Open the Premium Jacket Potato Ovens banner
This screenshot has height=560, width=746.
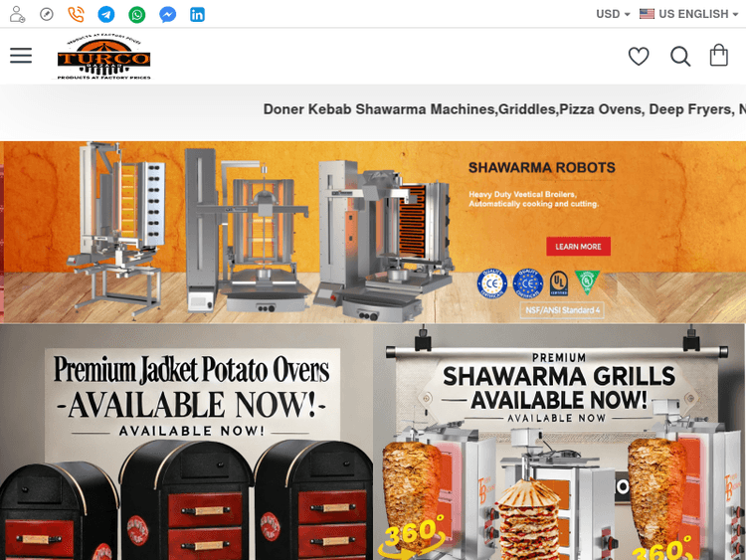tap(187, 442)
